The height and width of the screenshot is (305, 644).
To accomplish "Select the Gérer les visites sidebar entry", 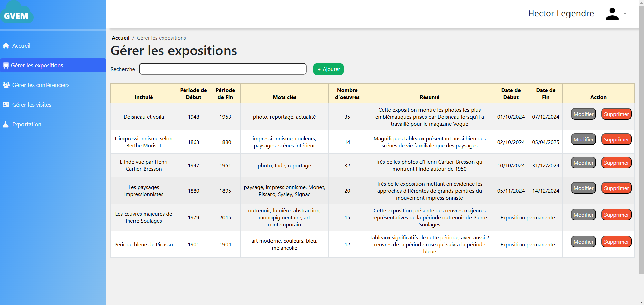I will [x=32, y=105].
